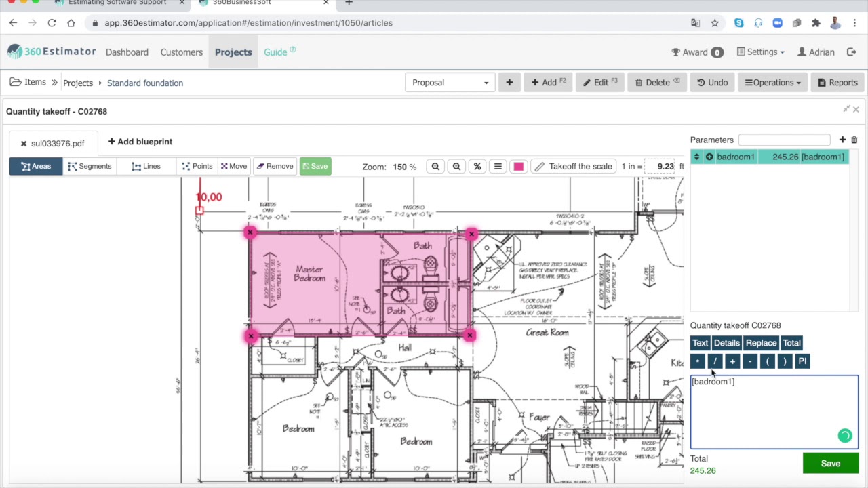Click the logout icon

pyautogui.click(x=852, y=52)
